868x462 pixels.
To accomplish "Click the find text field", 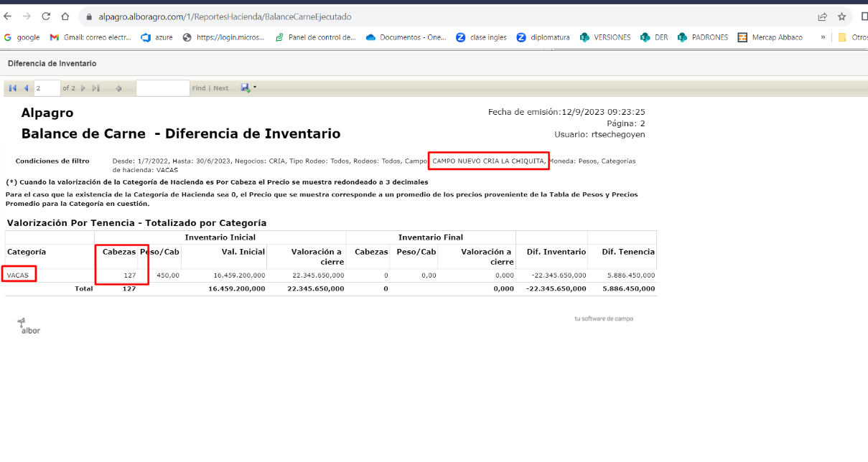I will point(163,88).
